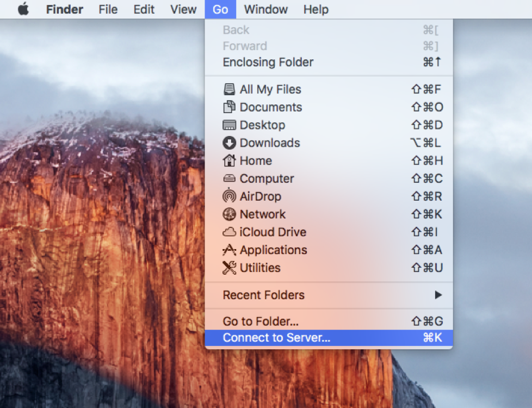
Task: Select the Network text entry
Action: pos(263,214)
